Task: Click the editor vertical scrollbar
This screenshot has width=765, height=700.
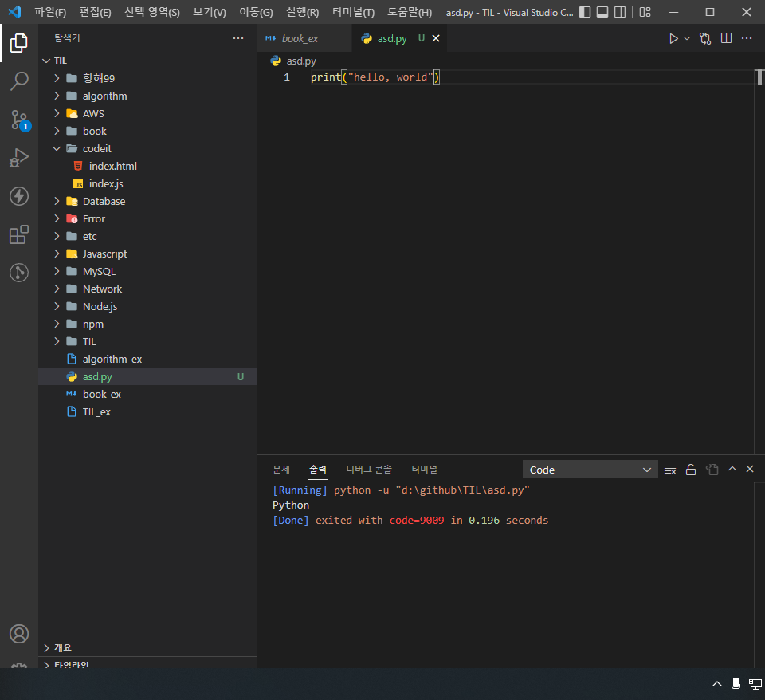Action: pyautogui.click(x=759, y=254)
